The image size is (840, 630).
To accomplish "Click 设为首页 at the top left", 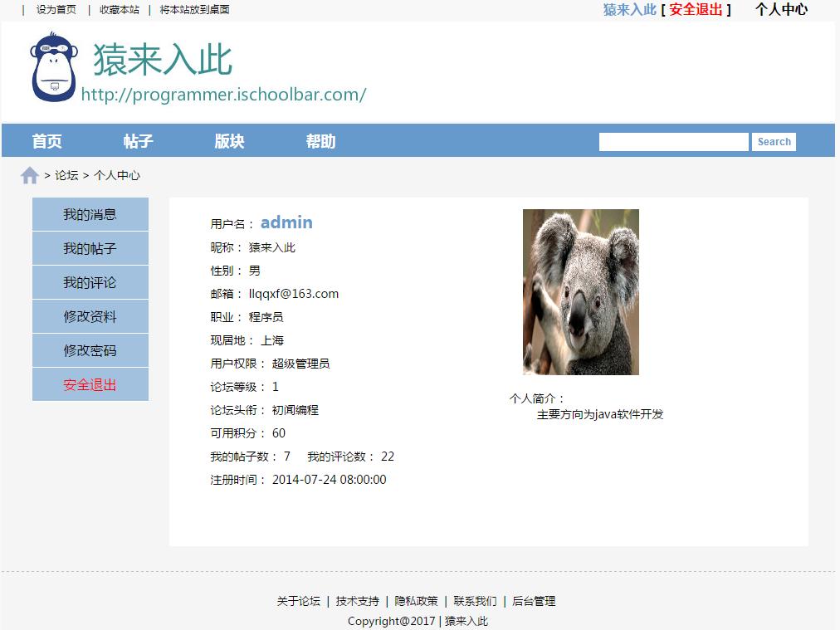I will pos(55,9).
